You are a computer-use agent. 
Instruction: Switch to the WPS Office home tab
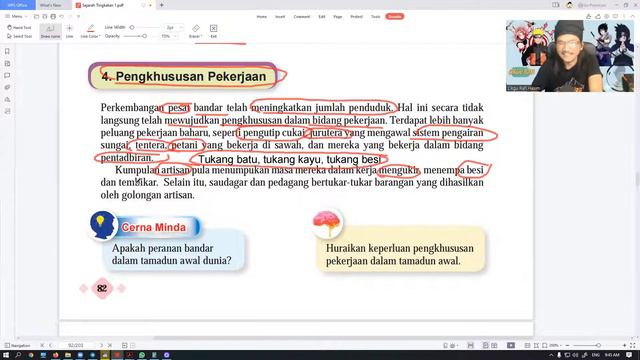pyautogui.click(x=17, y=5)
